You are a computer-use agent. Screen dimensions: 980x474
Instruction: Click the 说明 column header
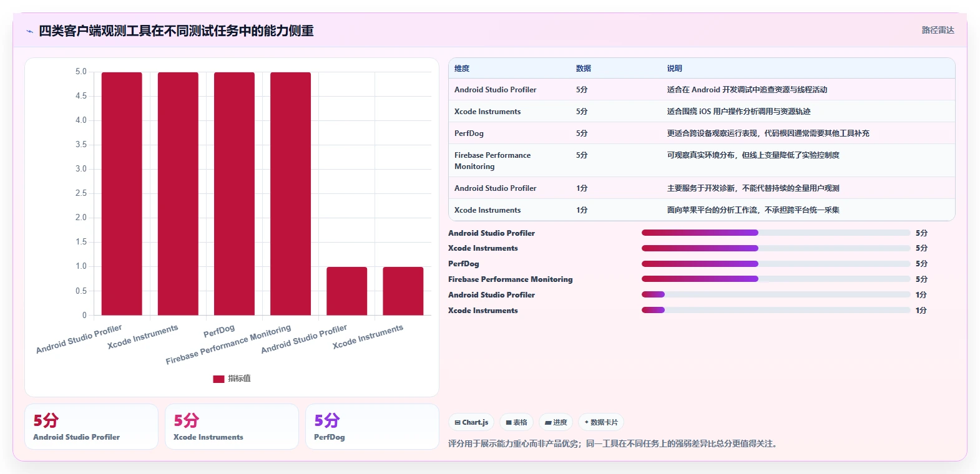674,69
